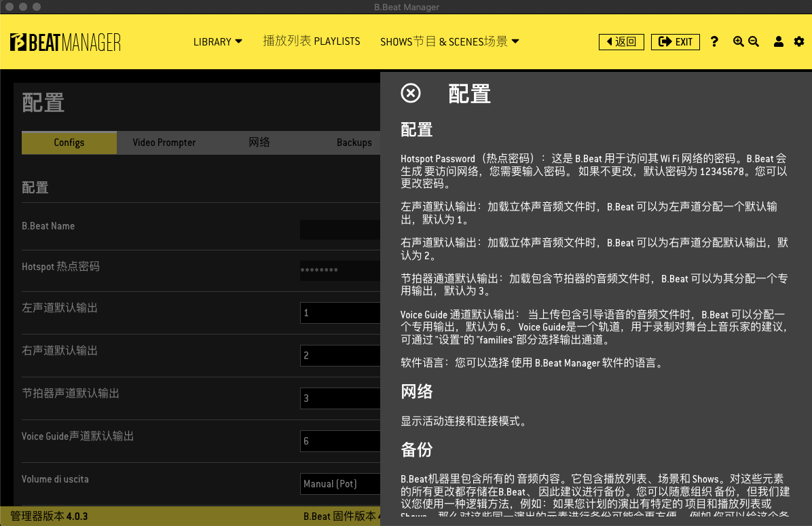Screen dimensions: 812x526
Task: Click the 右声道默认输出 help paragraph
Action: (x=594, y=249)
